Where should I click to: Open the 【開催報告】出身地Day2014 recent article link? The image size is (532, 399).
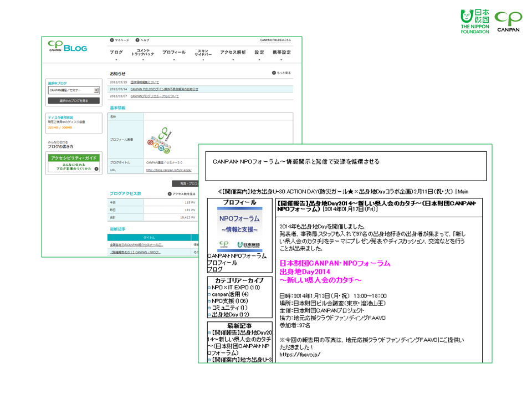[x=239, y=342]
